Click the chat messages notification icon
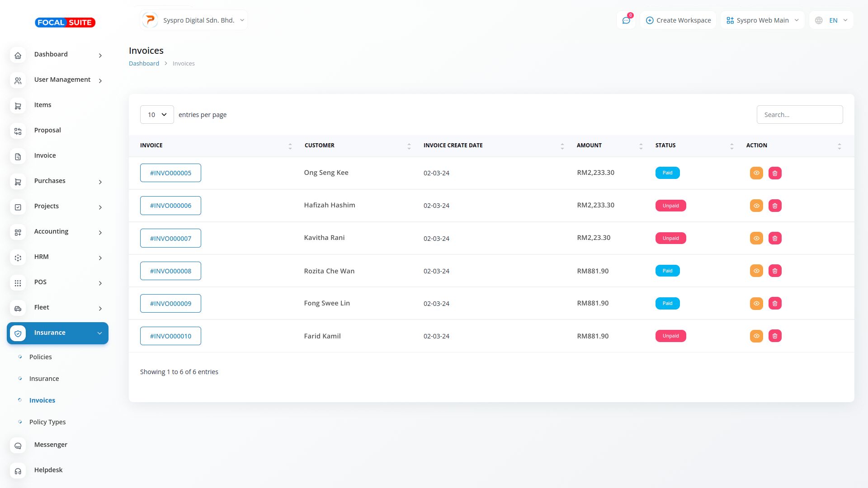Viewport: 868px width, 488px height. pos(626,20)
